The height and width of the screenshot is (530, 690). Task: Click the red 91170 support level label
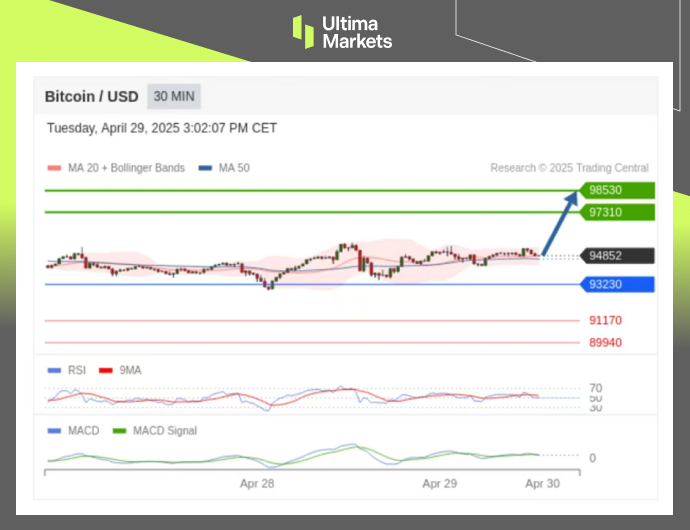(x=605, y=321)
